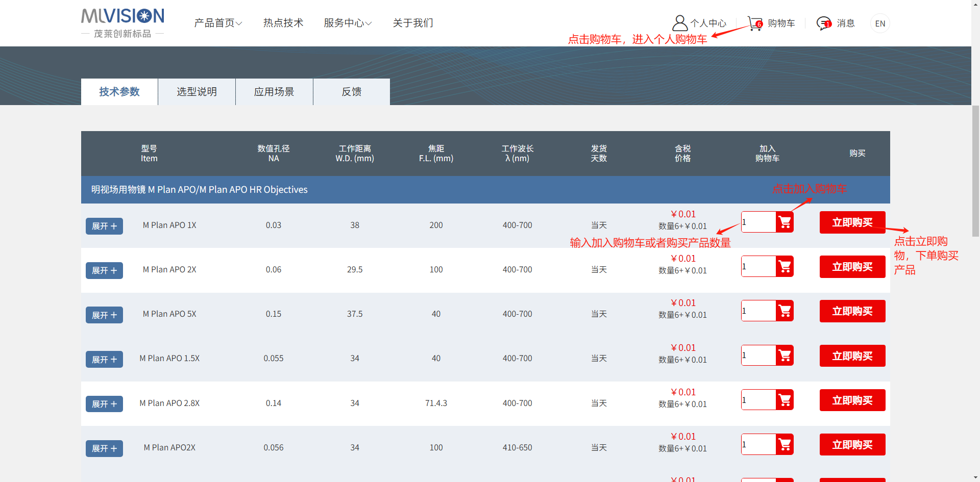This screenshot has width=980, height=482.
Task: Switch to the 反馈 tab
Action: click(352, 92)
